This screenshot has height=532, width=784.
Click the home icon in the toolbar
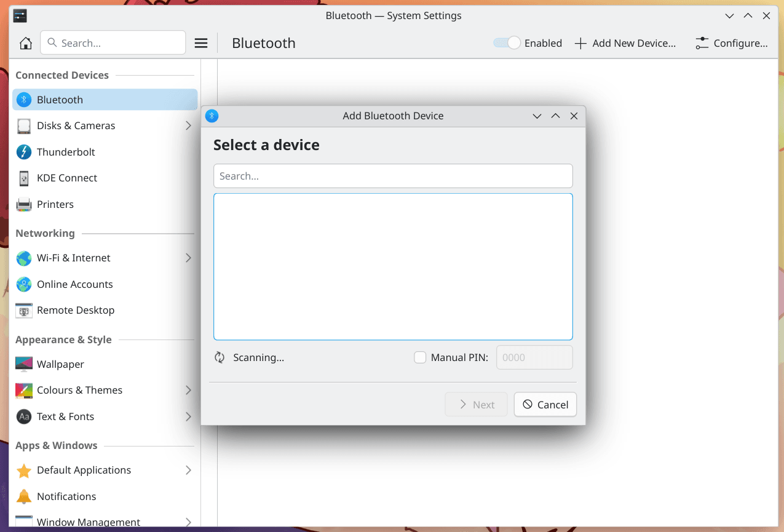pos(25,42)
